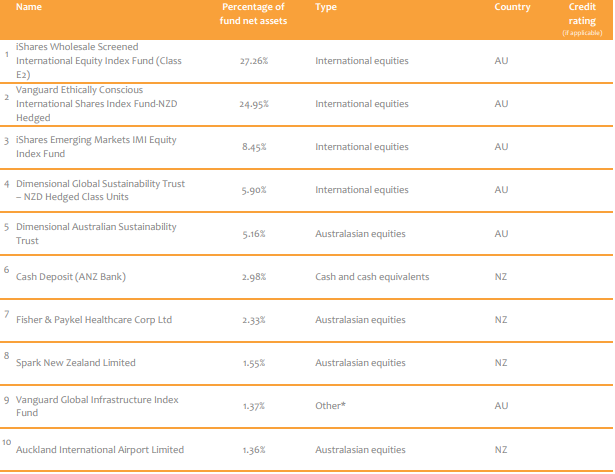Select 'Australasian equities' in Fisher & Paykel row
Screen dimensions: 615x474
[x=360, y=320]
